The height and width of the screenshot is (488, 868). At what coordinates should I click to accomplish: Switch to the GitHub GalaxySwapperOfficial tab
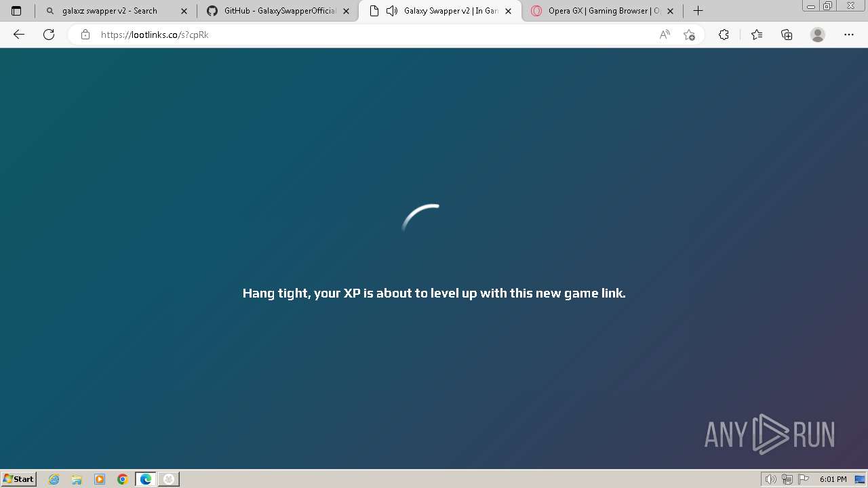pos(278,11)
